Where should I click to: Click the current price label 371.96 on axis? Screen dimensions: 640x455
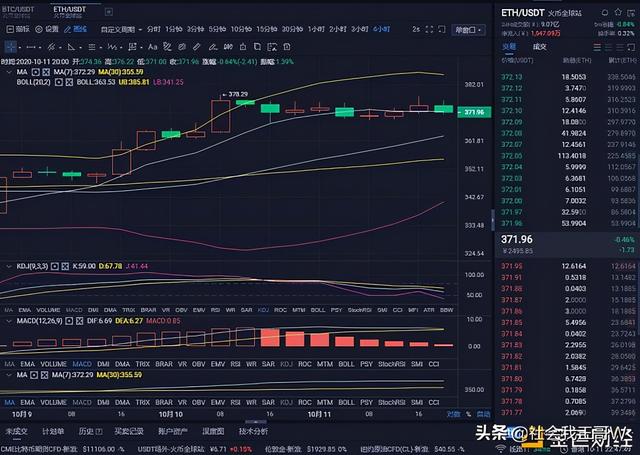click(474, 112)
